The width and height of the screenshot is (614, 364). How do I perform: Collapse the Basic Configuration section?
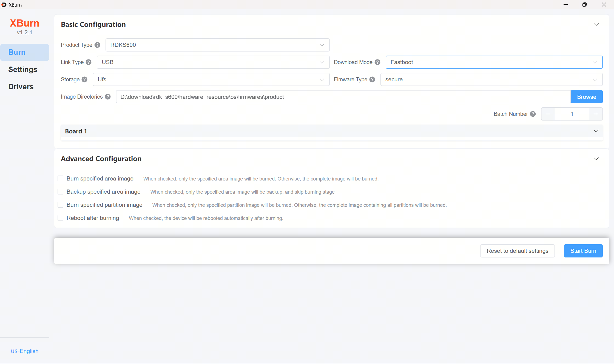coord(596,25)
